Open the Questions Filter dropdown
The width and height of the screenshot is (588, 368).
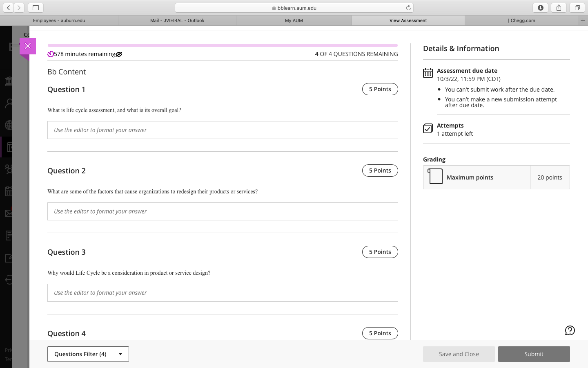(x=88, y=354)
